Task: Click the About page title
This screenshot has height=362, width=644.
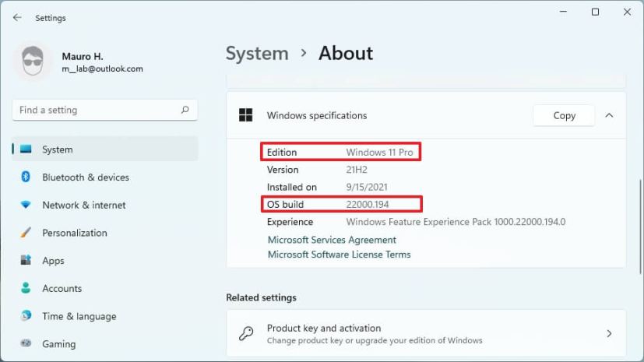Action: coord(346,54)
